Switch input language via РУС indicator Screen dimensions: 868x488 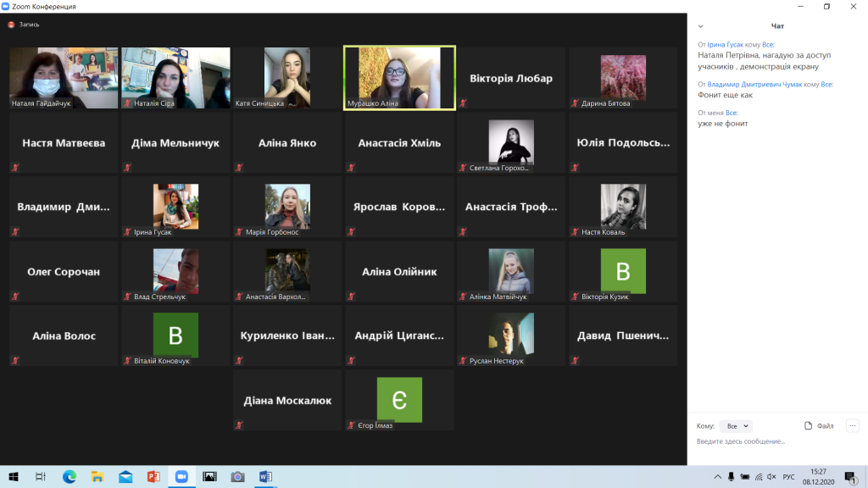(x=788, y=477)
